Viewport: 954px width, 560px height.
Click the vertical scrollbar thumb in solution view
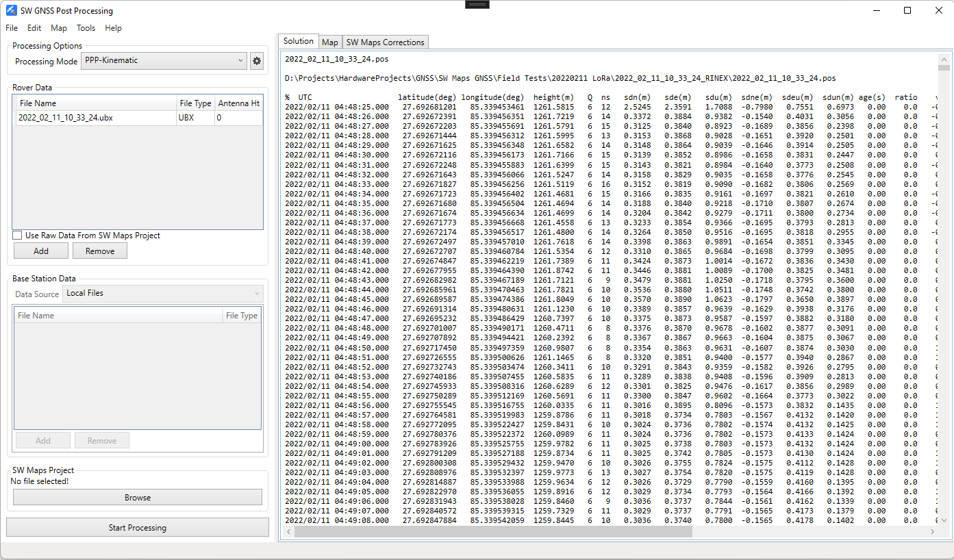pyautogui.click(x=944, y=68)
